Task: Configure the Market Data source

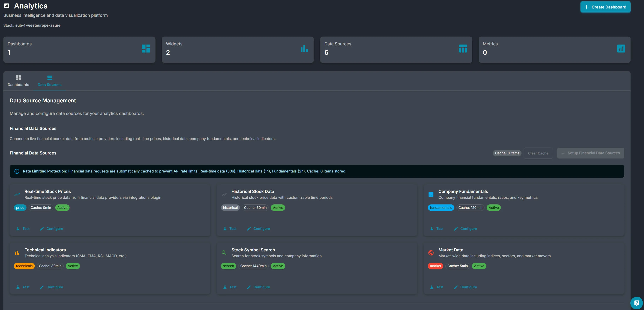Action: pyautogui.click(x=466, y=287)
